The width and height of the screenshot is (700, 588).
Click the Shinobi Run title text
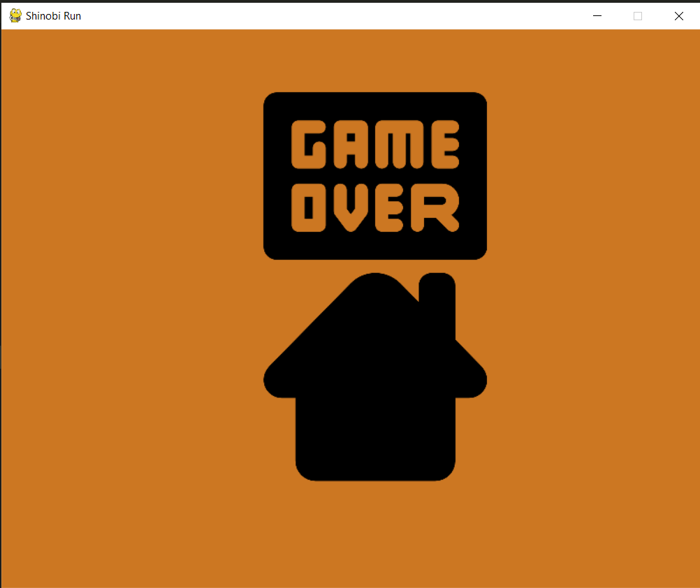tap(53, 16)
